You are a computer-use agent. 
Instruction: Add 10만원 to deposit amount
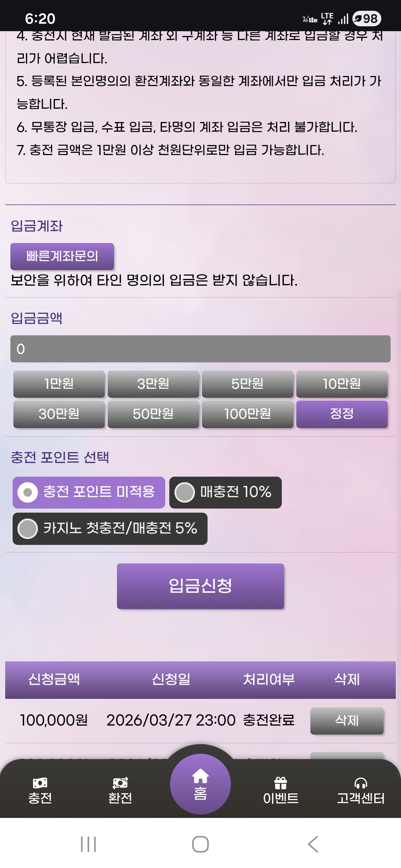click(x=342, y=384)
